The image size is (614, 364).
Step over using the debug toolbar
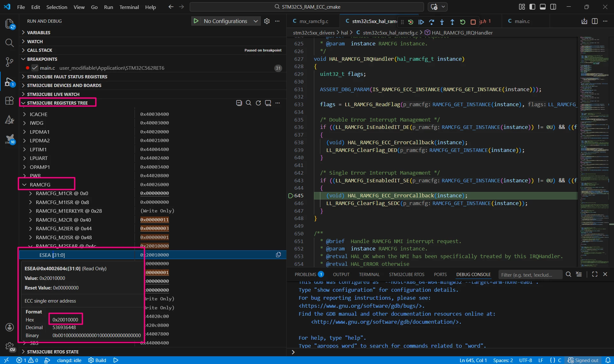(x=431, y=22)
